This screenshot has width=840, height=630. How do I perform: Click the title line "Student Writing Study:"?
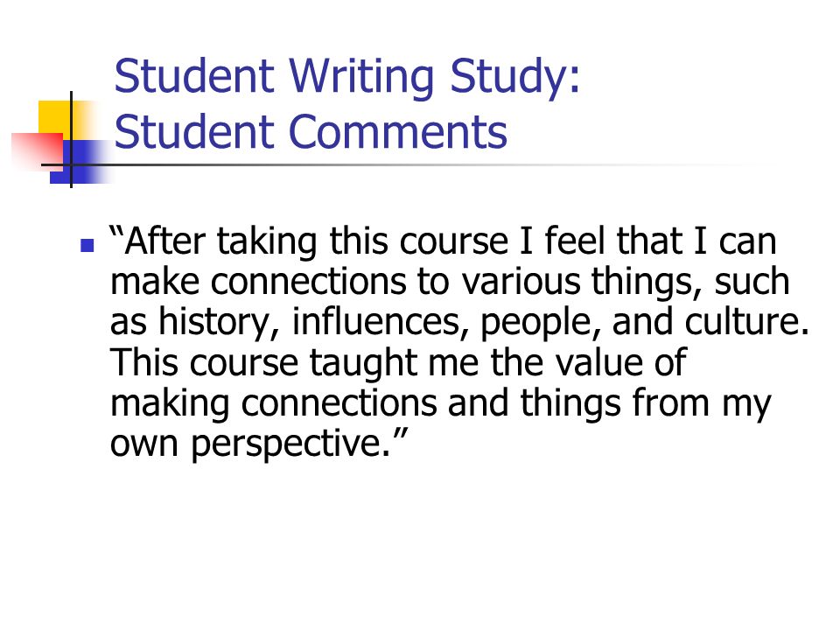[x=347, y=78]
